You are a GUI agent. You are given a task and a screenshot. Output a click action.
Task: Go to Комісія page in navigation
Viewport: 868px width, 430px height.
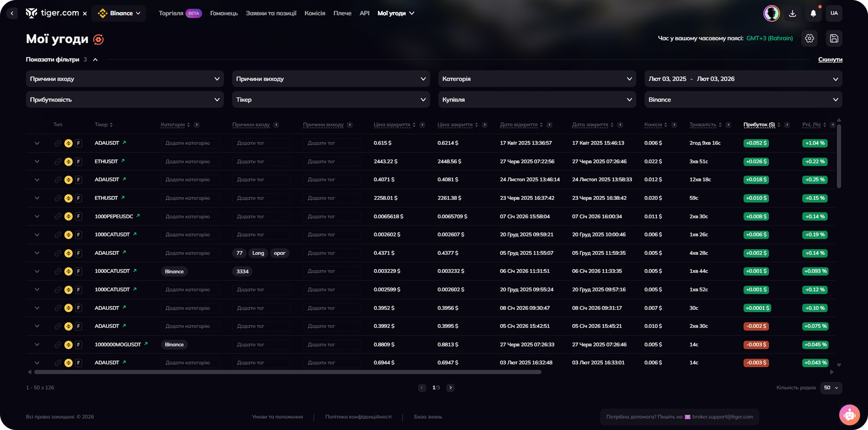click(315, 13)
